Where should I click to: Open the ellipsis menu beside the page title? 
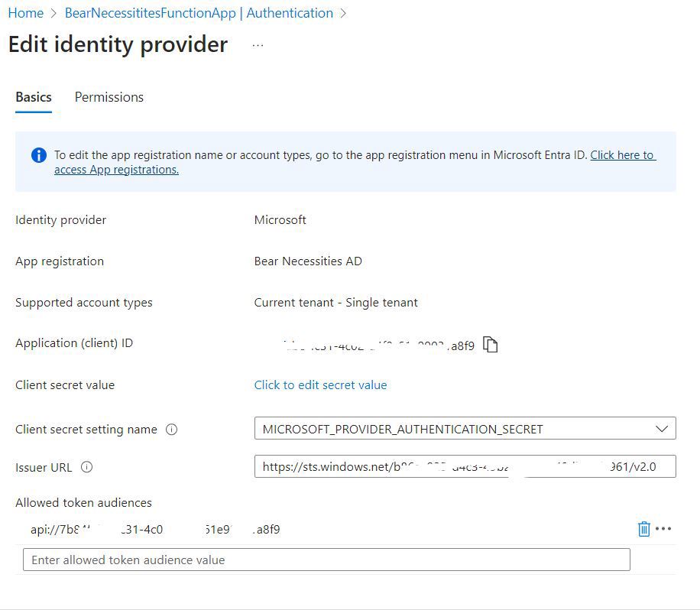(x=258, y=46)
